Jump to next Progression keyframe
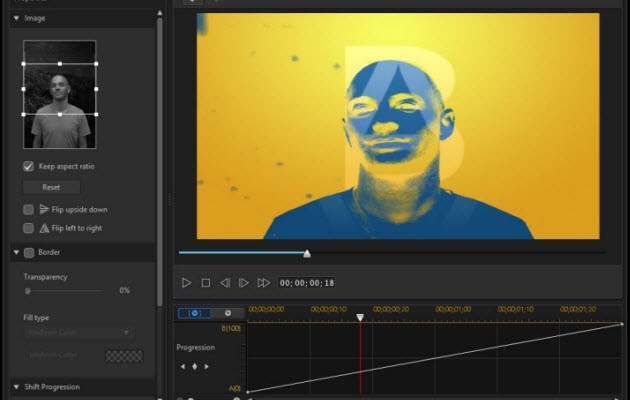This screenshot has height=400, width=630. pos(207,366)
